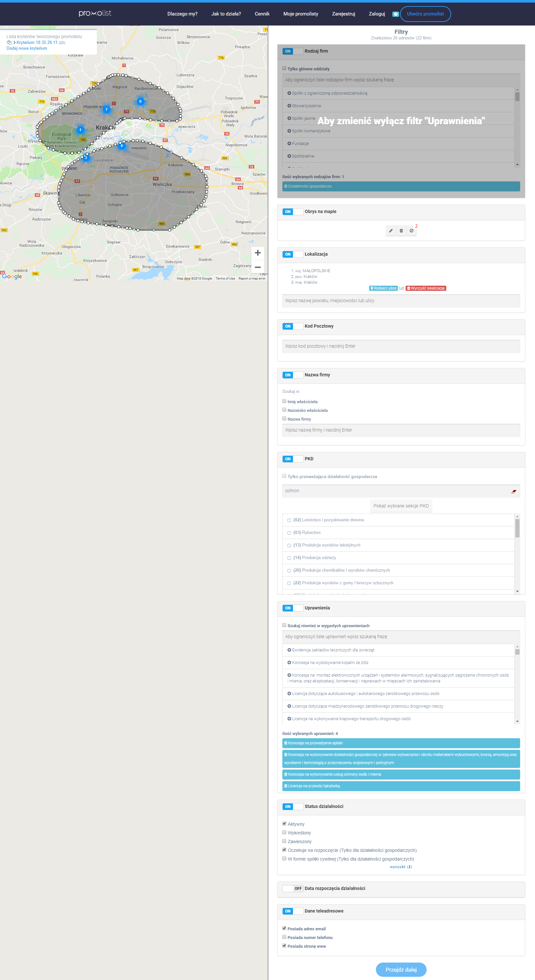
Task: Check the 'Wykreślony' status checkbox
Action: (x=284, y=832)
